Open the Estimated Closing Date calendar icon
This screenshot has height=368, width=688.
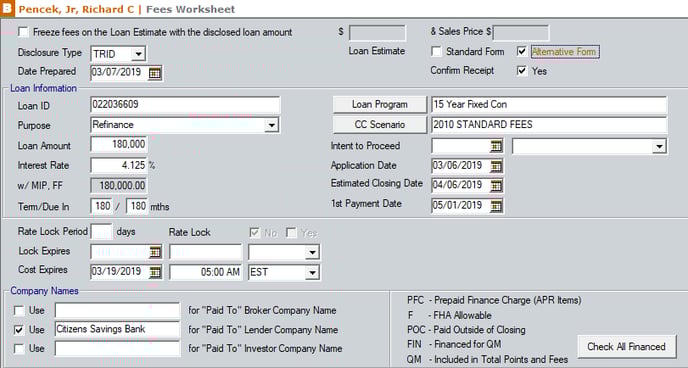[496, 186]
